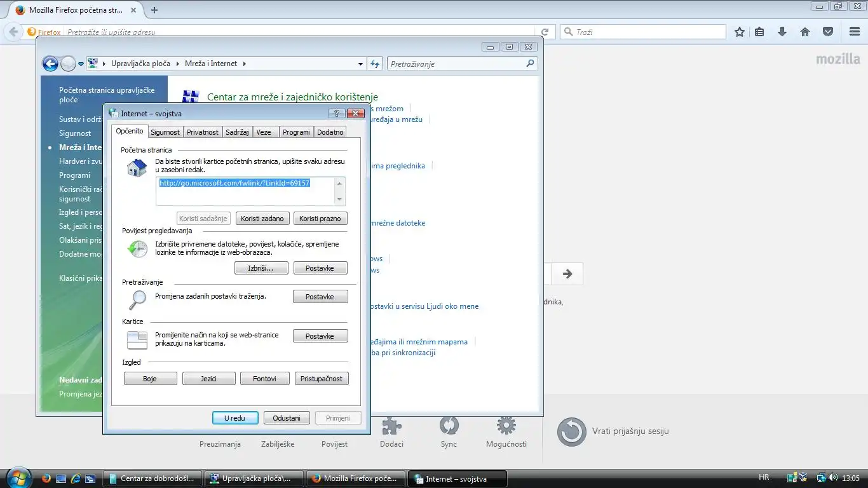The image size is (868, 488).
Task: Open a new Firefox tab
Action: [154, 10]
